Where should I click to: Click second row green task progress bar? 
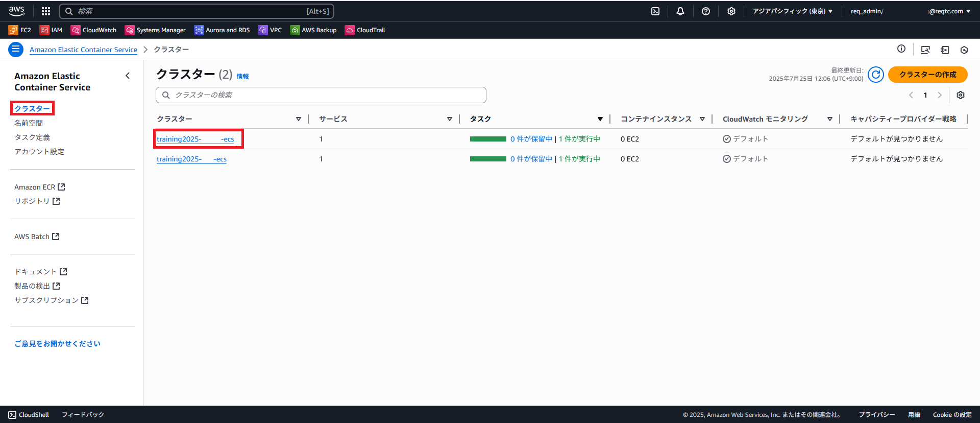click(x=488, y=159)
